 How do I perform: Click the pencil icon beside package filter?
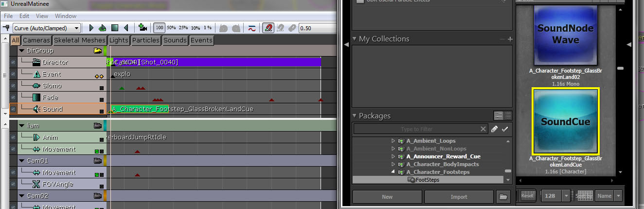point(495,129)
